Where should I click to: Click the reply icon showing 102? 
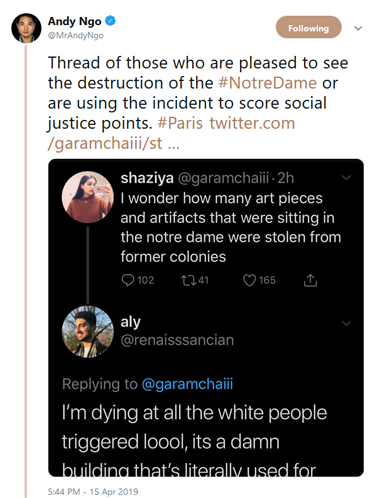pos(128,280)
